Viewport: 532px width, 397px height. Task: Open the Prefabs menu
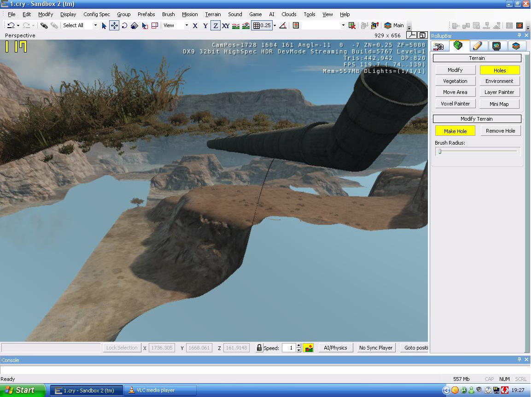[146, 14]
